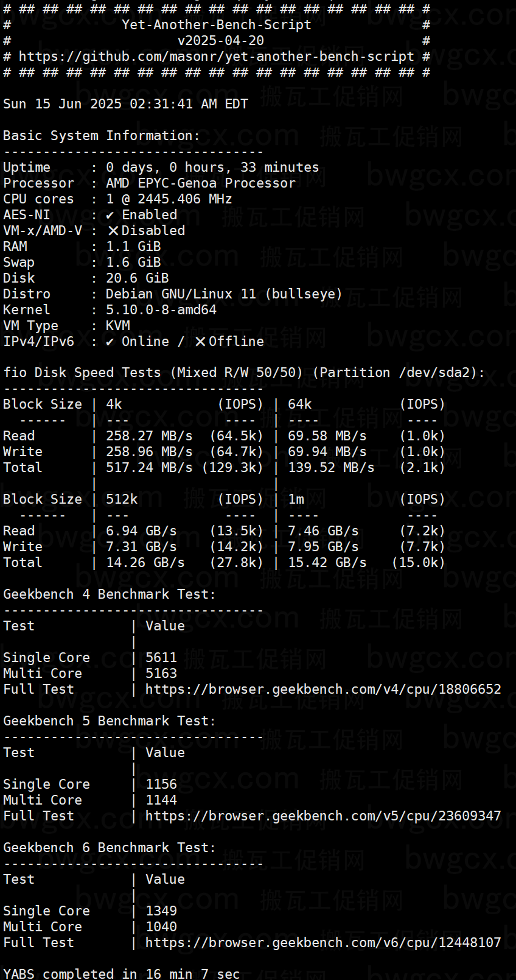Click the Geekbench 4 multi core score 5163

click(161, 674)
